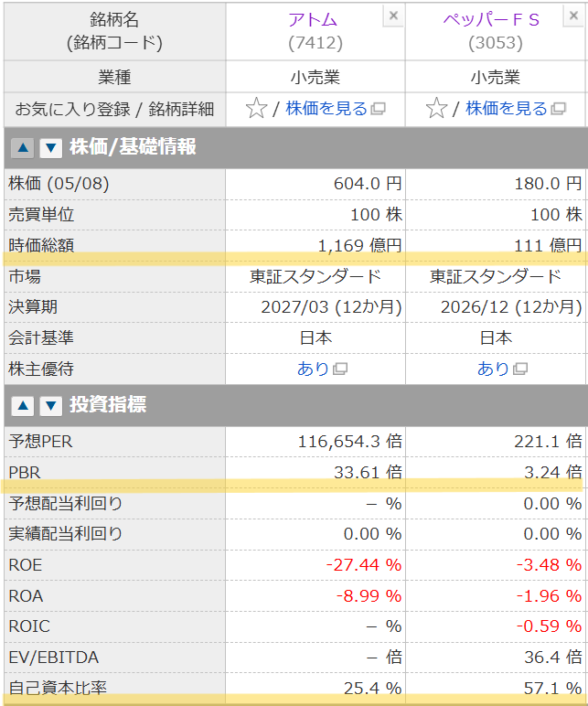Select the 時価総額 row label
The width and height of the screenshot is (588, 706).
click(x=41, y=245)
